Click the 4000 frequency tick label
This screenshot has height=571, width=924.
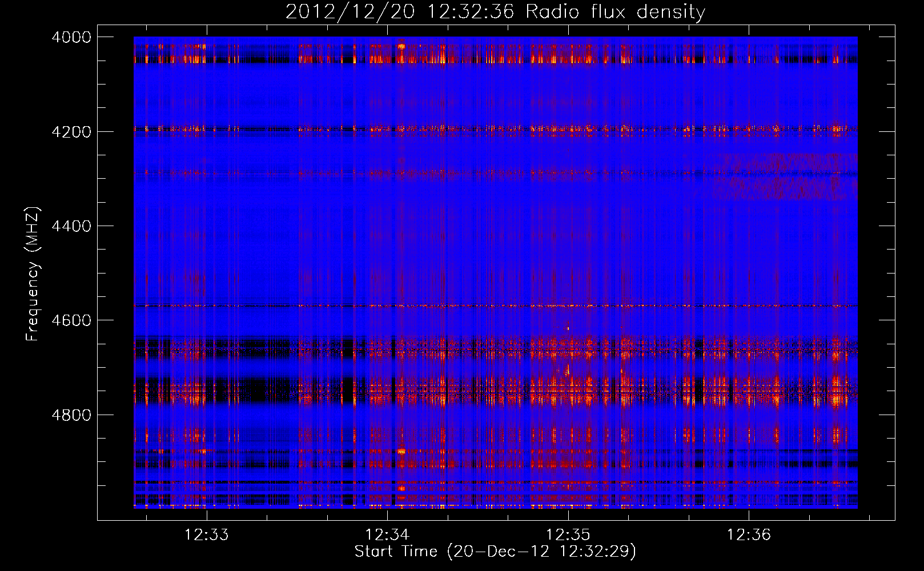pos(71,37)
